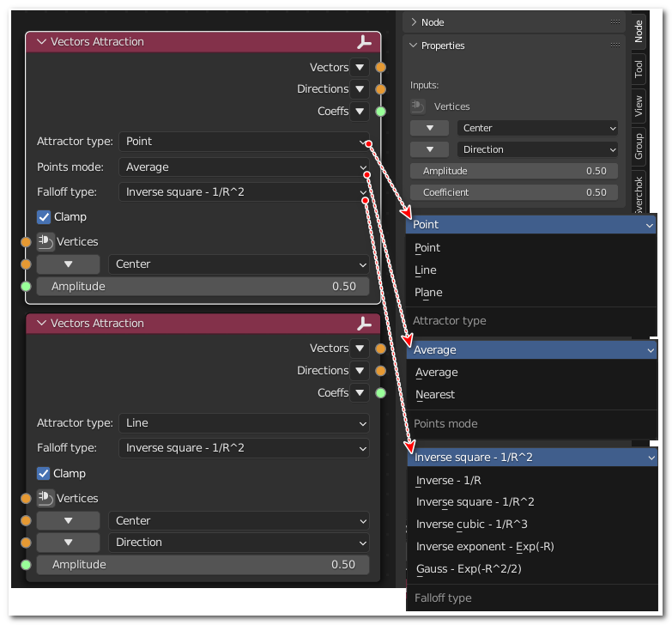Click the Center input socket on bottom node

tap(26, 520)
